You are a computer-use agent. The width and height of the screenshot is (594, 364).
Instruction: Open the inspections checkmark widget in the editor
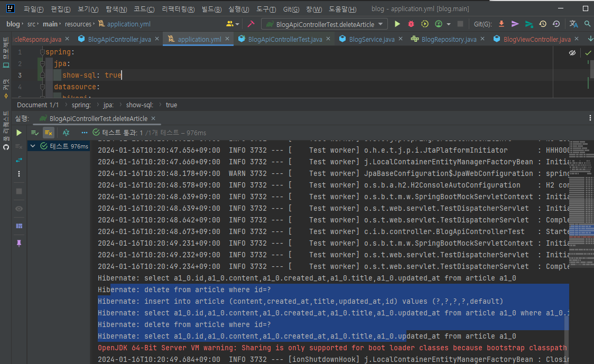[x=588, y=53]
